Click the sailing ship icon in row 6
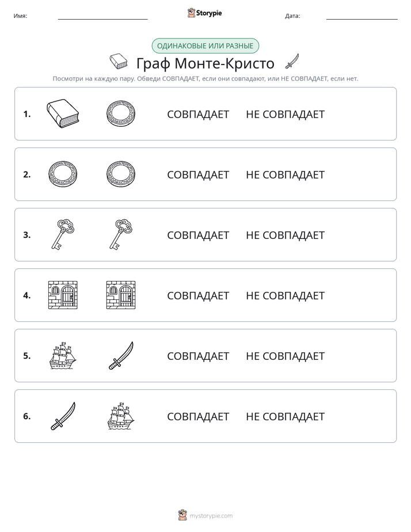 (x=121, y=416)
